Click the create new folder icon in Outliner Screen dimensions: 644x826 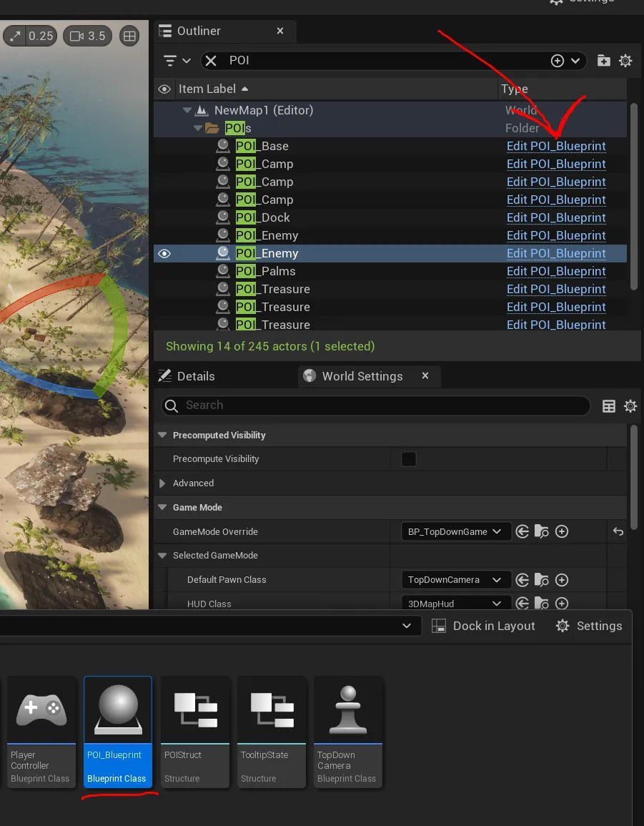tap(604, 61)
